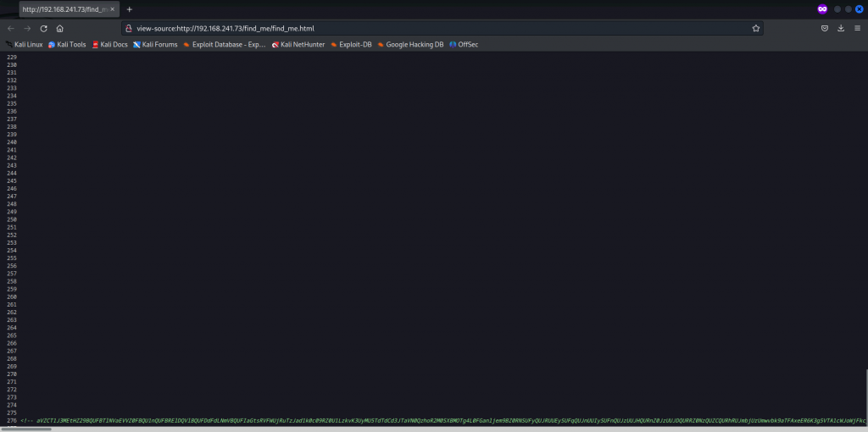
Task: Open Kali Linux bookmark
Action: click(x=25, y=44)
